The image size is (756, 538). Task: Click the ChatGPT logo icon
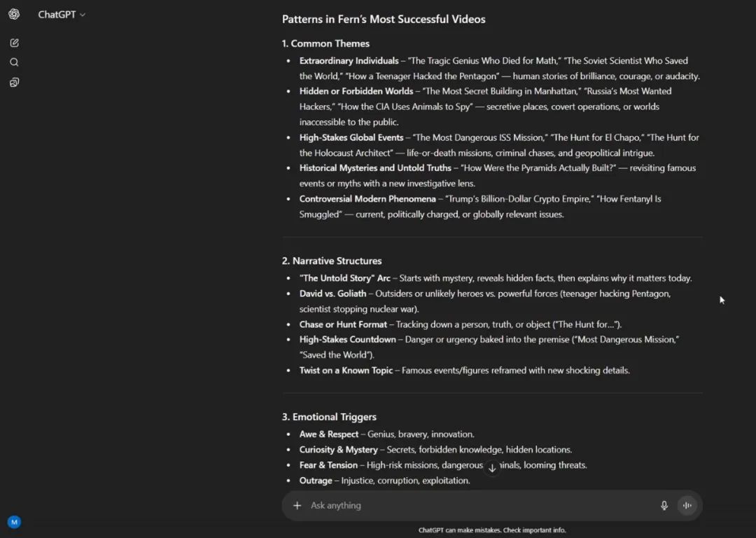click(x=14, y=14)
